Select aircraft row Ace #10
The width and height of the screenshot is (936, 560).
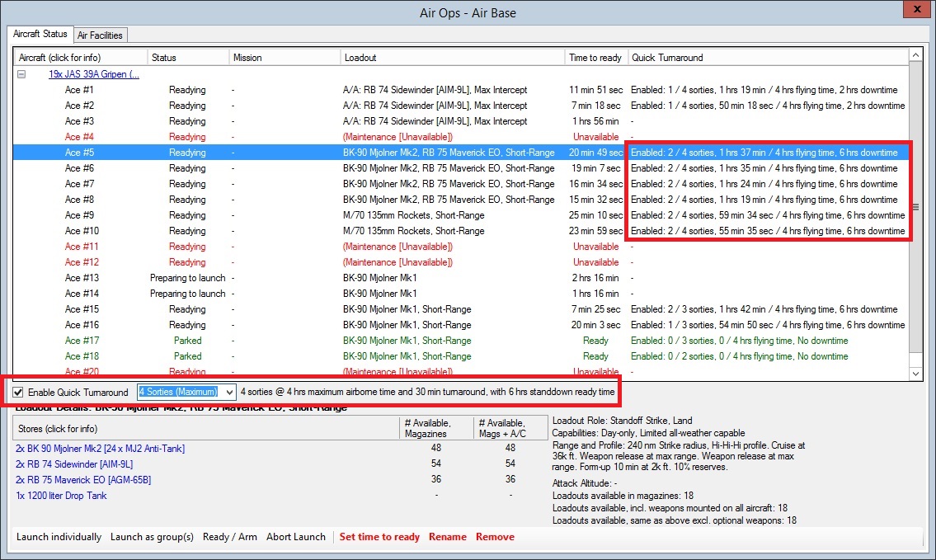coord(461,231)
